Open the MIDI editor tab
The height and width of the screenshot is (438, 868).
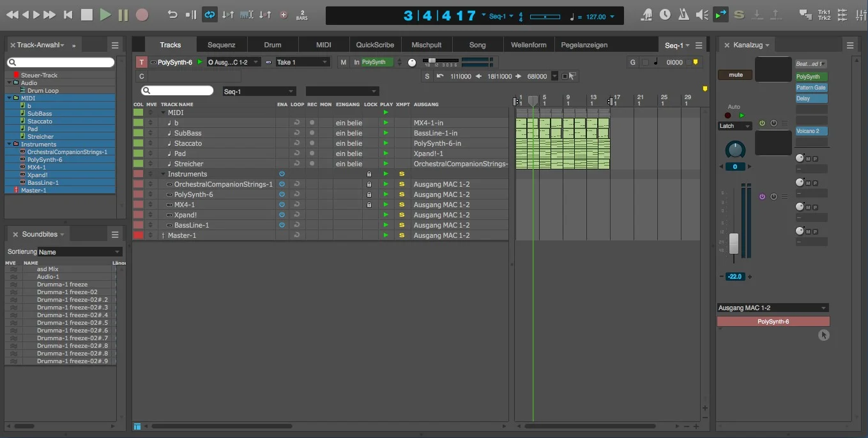(x=324, y=45)
